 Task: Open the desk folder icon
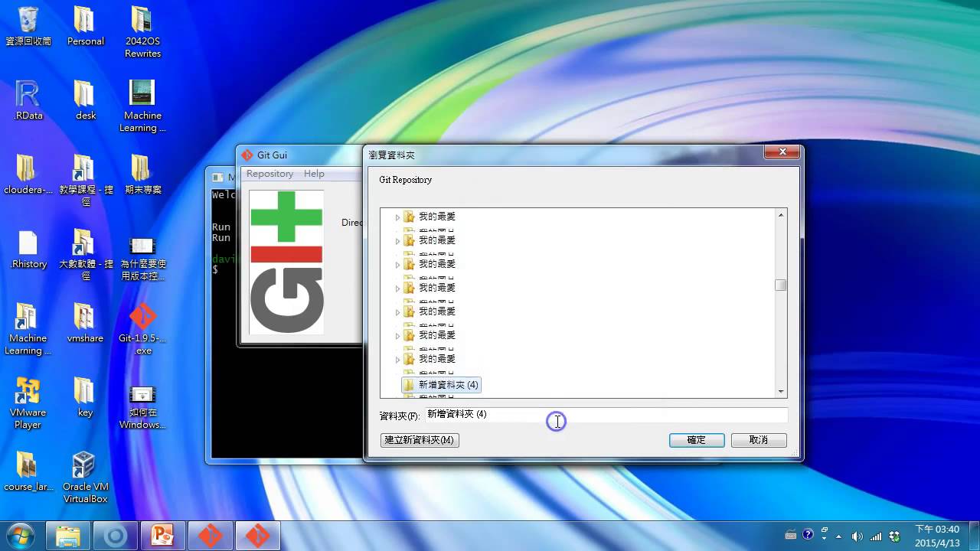(x=85, y=101)
